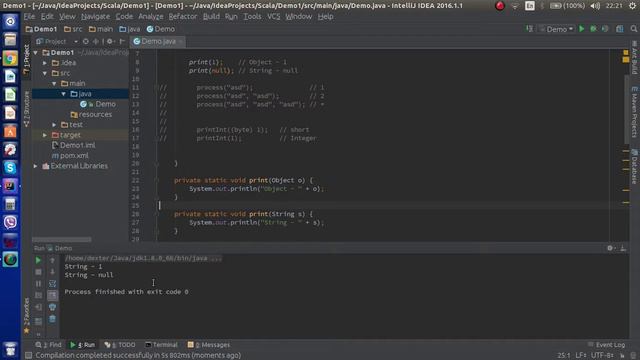640x360 pixels.
Task: Click the volume icon in system tray
Action: 595,6
